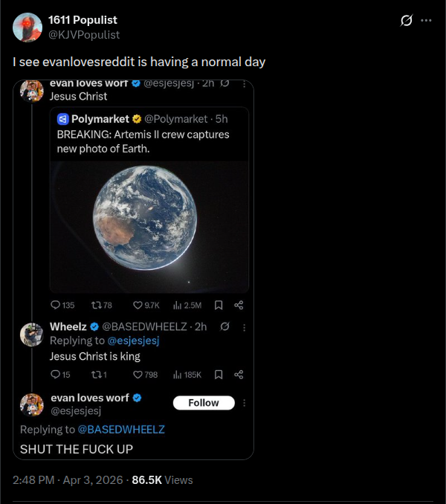
Task: Share the Wheelz reply
Action: point(239,375)
